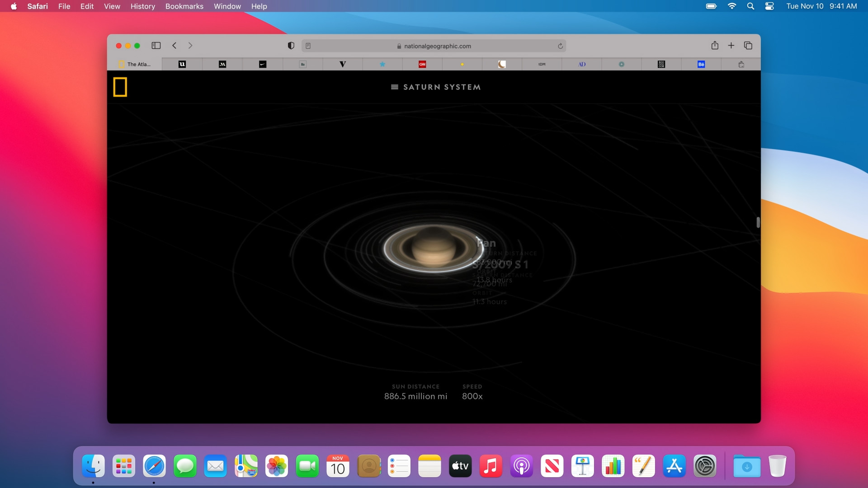
Task: Open the battery status dropdown
Action: 711,6
